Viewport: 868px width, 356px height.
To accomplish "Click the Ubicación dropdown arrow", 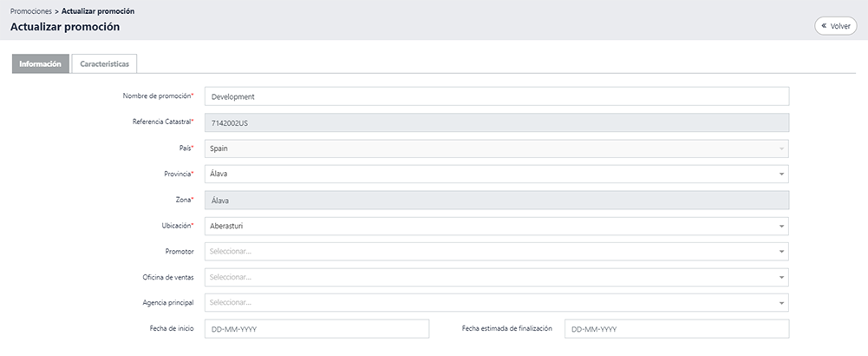I will click(781, 227).
